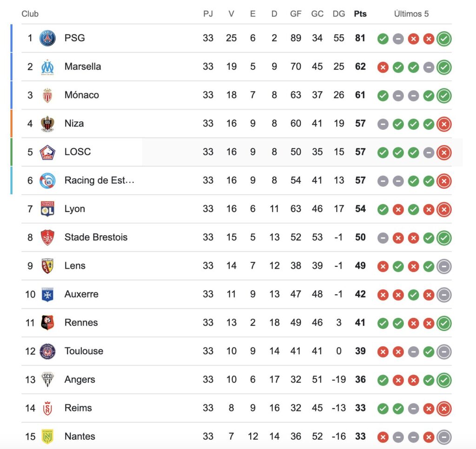Click the LOSC club badge
476x449 pixels.
click(48, 152)
